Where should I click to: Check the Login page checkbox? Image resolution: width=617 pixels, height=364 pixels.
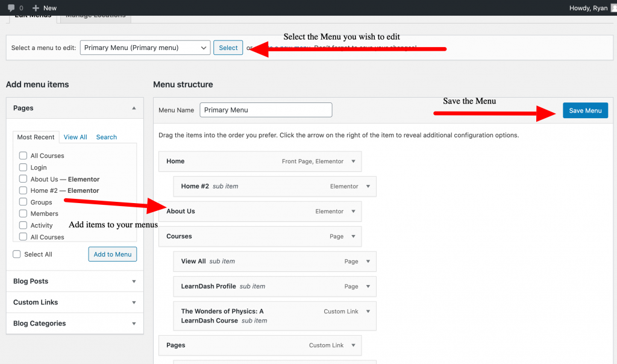tap(23, 168)
